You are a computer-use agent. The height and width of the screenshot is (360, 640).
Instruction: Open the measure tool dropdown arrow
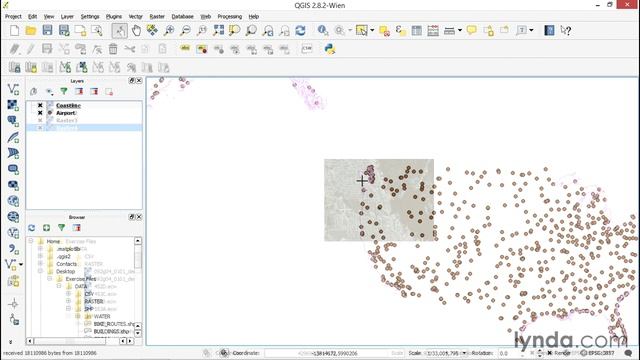tap(460, 30)
